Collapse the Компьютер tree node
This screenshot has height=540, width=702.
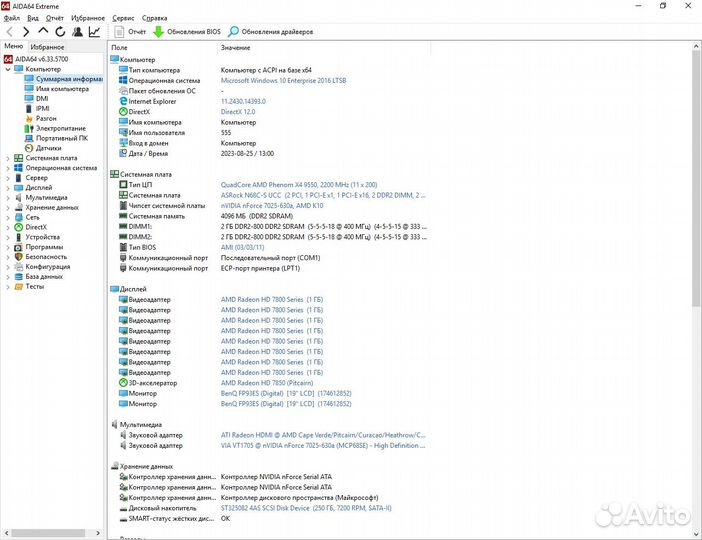(8, 69)
